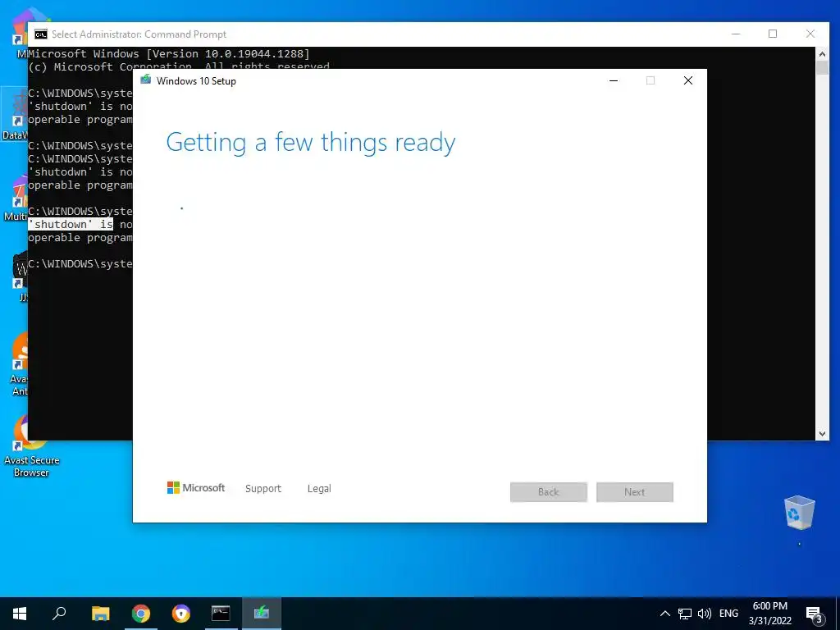The width and height of the screenshot is (840, 630).
Task: Close the Command Prompt window
Action: click(x=810, y=34)
